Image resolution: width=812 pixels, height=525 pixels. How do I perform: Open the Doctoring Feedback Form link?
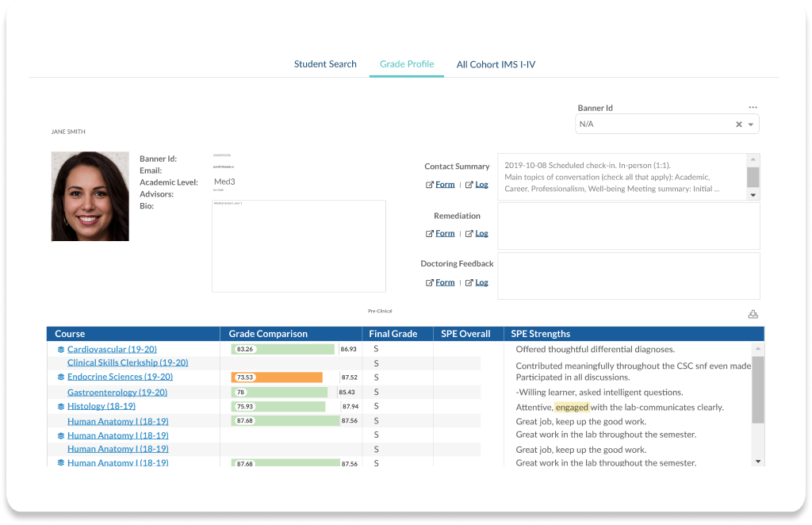pos(445,282)
